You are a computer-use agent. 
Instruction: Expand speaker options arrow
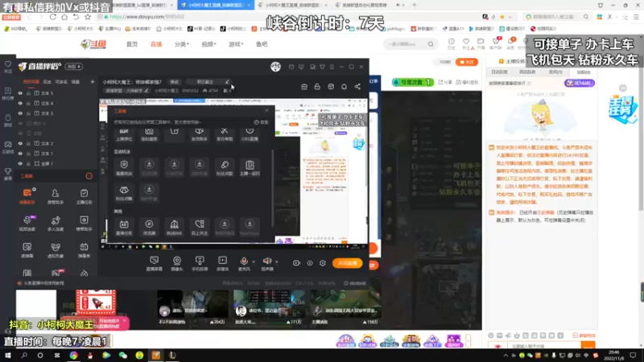[x=277, y=261]
